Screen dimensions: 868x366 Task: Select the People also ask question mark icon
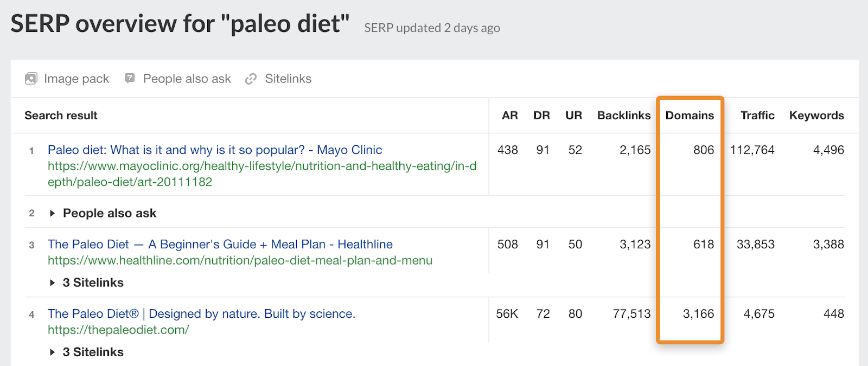[x=129, y=79]
